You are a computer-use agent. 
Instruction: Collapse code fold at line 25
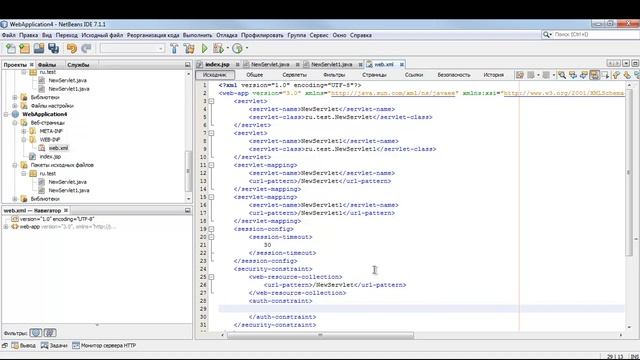coord(211,277)
